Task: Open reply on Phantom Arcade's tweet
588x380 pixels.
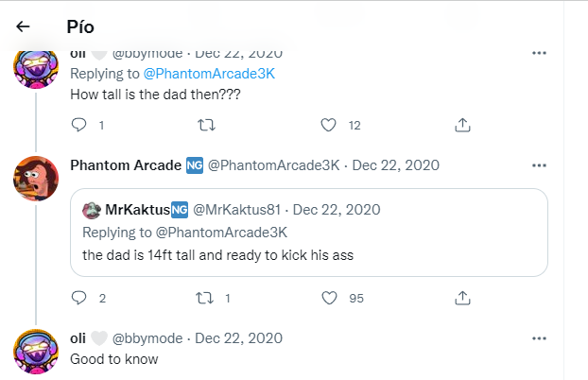Action: coord(79,299)
